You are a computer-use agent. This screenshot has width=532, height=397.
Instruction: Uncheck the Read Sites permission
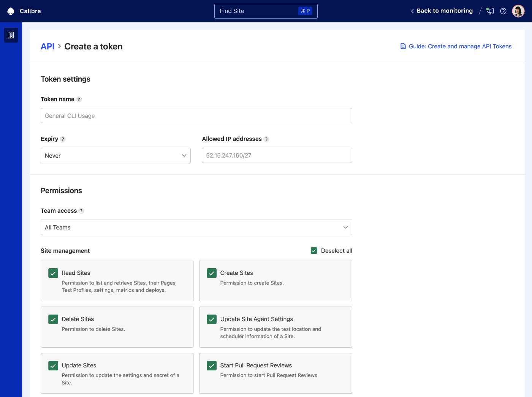[53, 273]
